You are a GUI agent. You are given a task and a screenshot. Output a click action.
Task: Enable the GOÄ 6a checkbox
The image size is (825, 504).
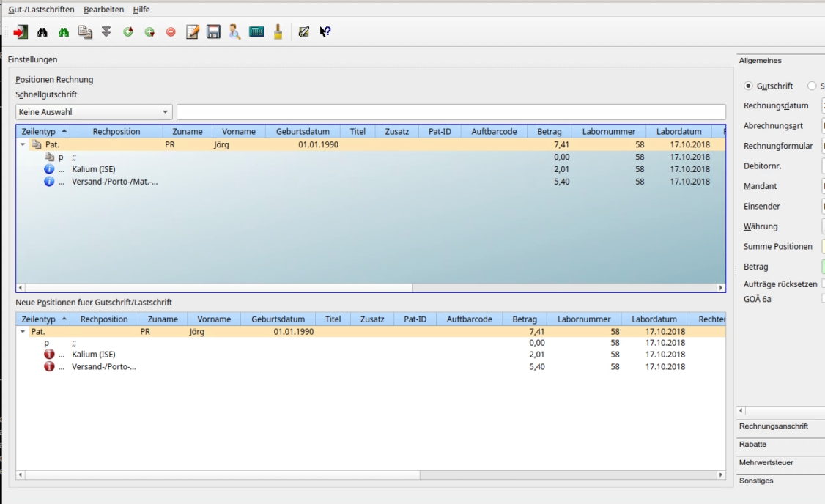824,298
